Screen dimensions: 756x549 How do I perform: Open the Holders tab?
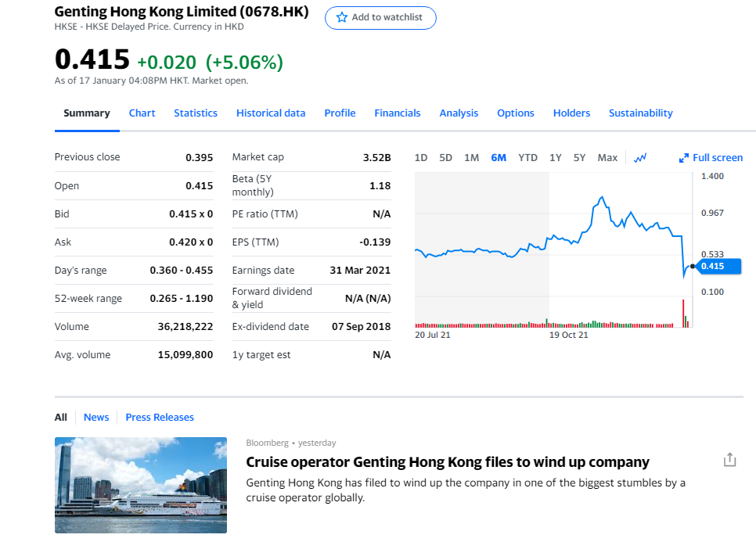click(571, 113)
